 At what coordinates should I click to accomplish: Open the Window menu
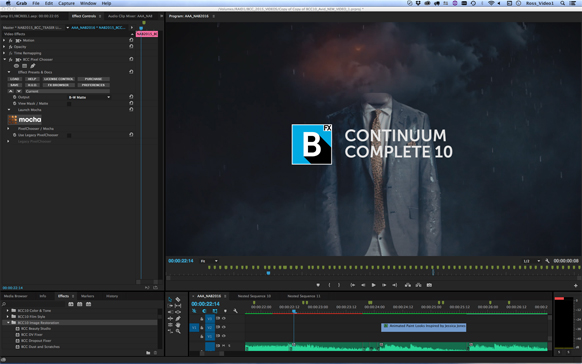click(x=88, y=3)
